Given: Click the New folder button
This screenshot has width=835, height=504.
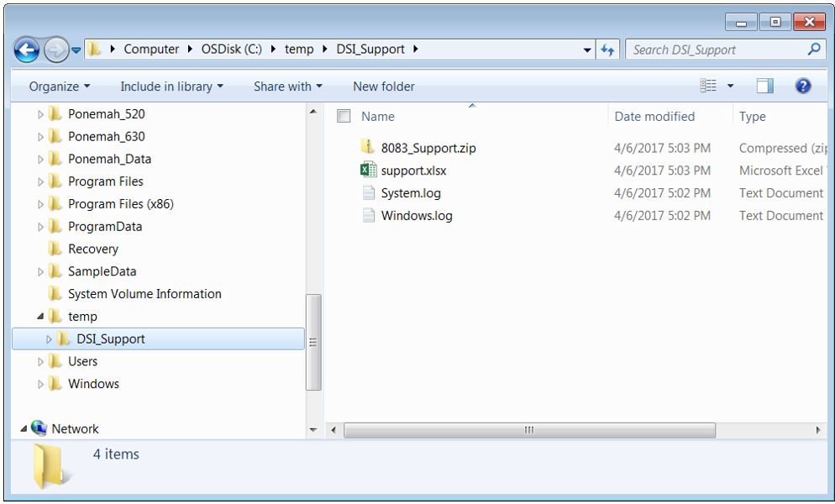Looking at the screenshot, I should tap(383, 87).
